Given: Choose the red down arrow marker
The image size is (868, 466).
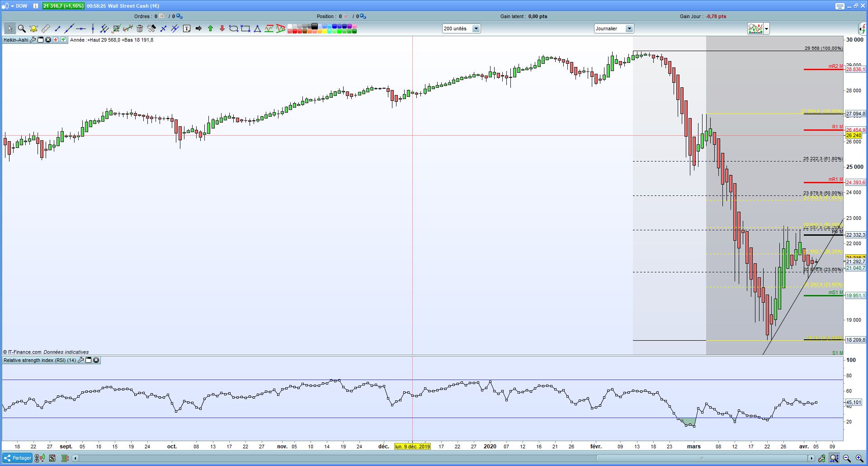Looking at the screenshot, I should click(222, 29).
